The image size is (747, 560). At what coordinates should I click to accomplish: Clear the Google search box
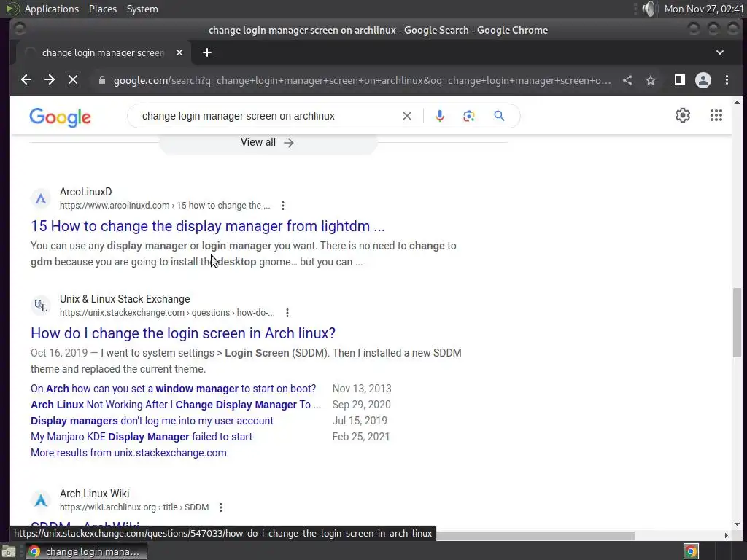407,116
